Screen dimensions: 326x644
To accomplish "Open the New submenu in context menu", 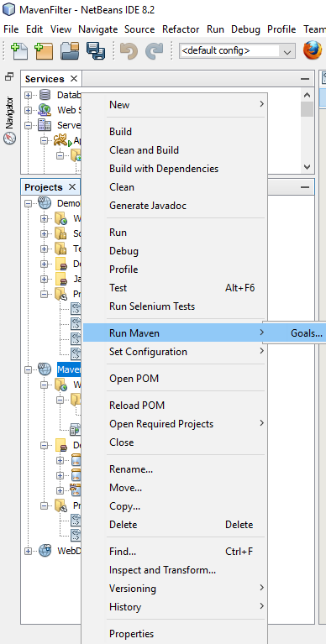I will click(175, 105).
